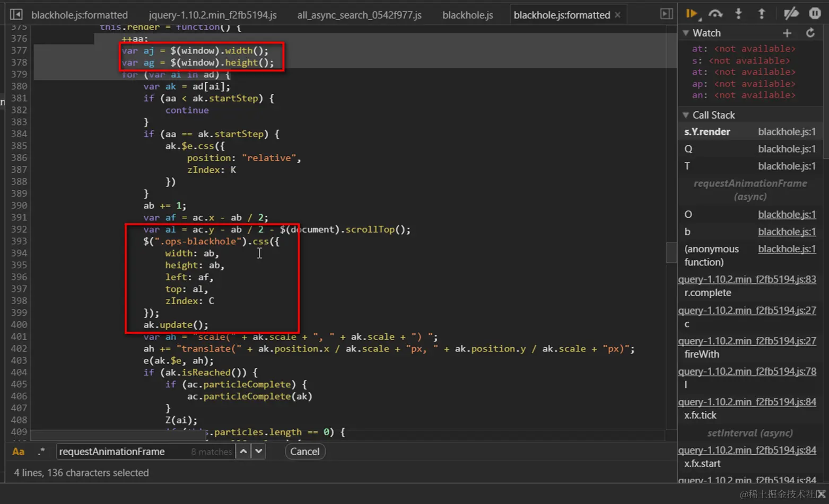Refresh the watch expressions
The height and width of the screenshot is (504, 829).
pyautogui.click(x=810, y=33)
